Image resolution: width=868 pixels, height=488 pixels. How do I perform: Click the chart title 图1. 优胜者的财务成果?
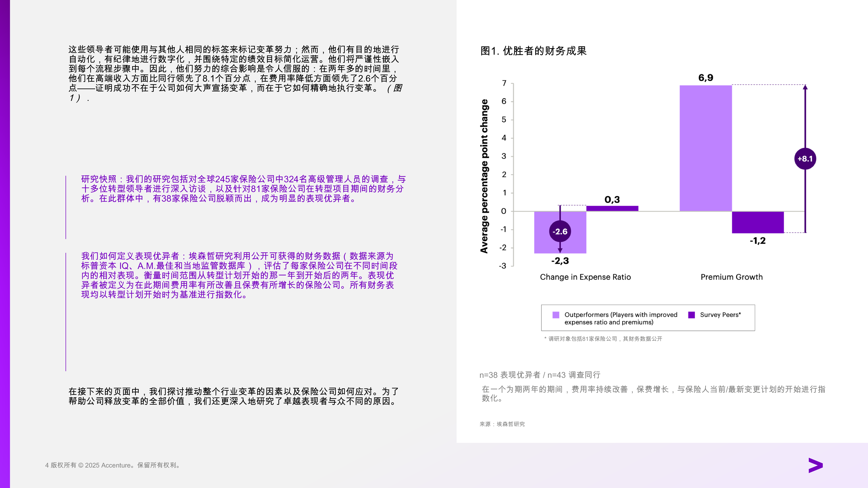point(533,51)
